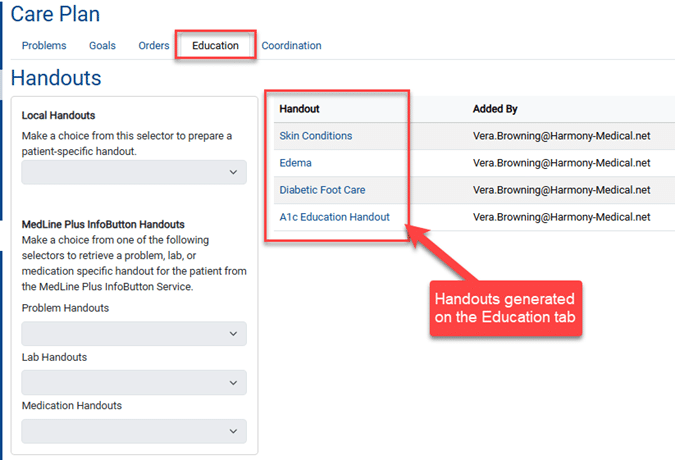Expand the Local Handouts selector

(134, 172)
